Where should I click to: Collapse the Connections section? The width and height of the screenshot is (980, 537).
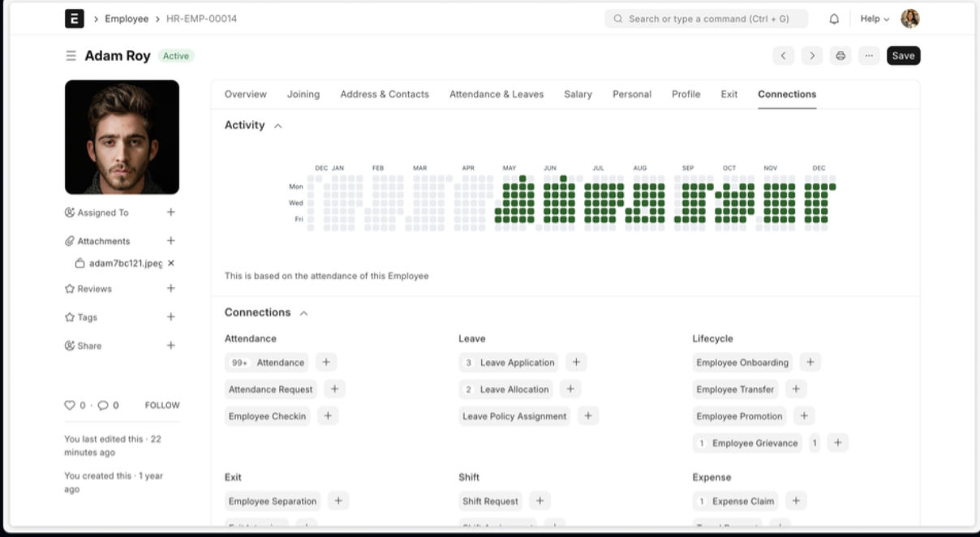pyautogui.click(x=304, y=313)
